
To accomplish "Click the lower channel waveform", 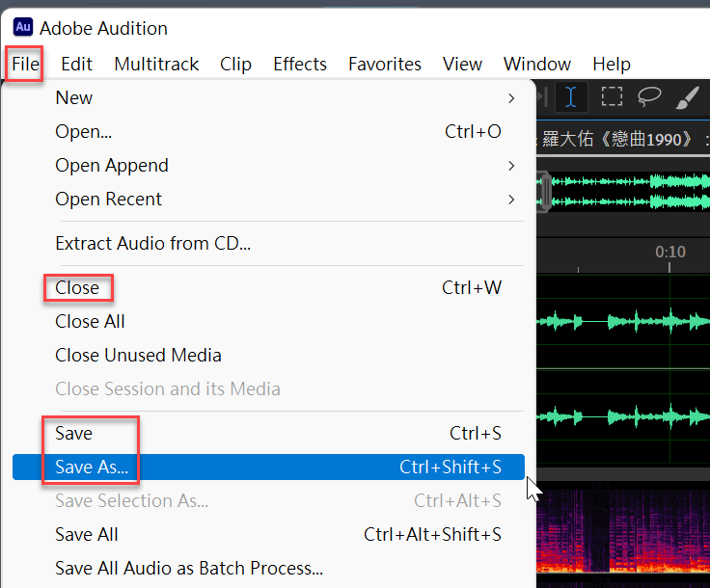I will point(623,416).
